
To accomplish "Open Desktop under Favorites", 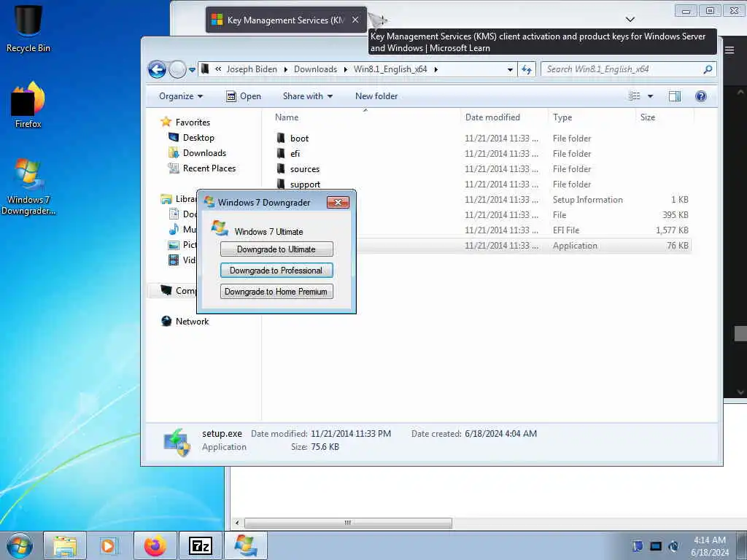I will (x=198, y=138).
